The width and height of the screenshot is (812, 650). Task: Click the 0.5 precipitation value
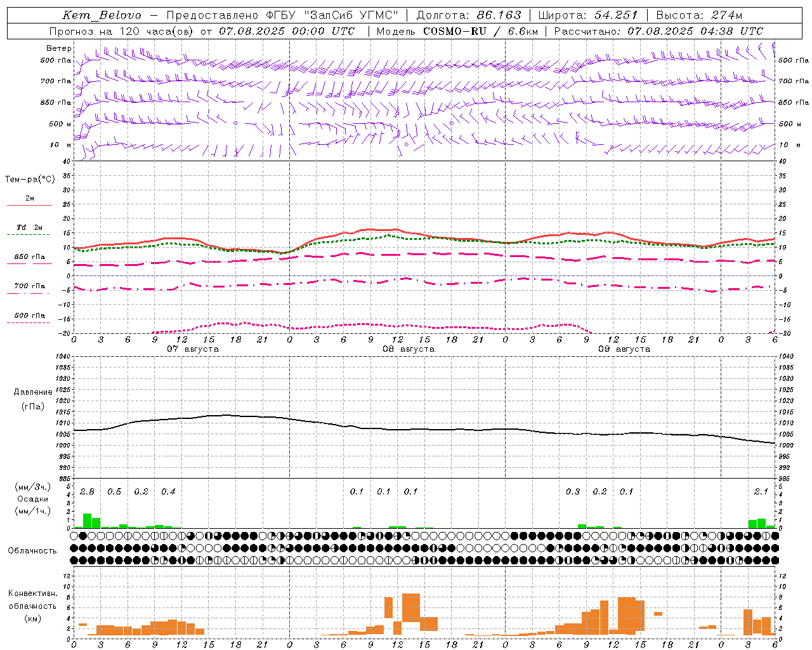(x=114, y=492)
